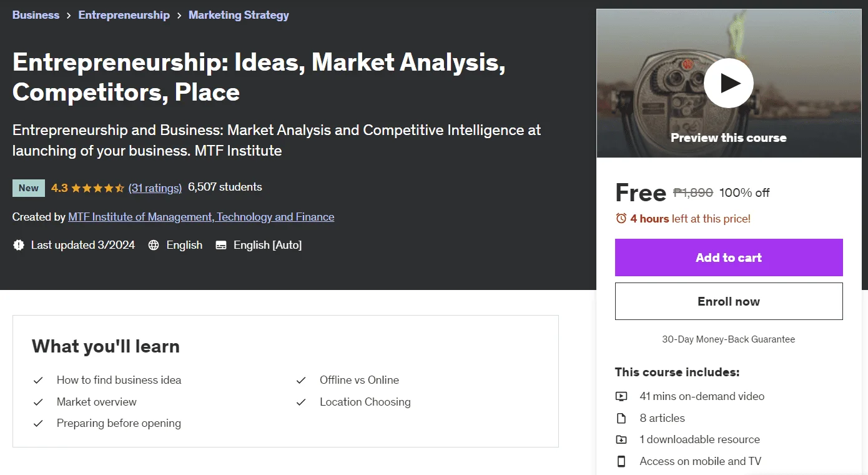
Task: Click the checkmark beside Preparing before opening
Action: point(38,423)
